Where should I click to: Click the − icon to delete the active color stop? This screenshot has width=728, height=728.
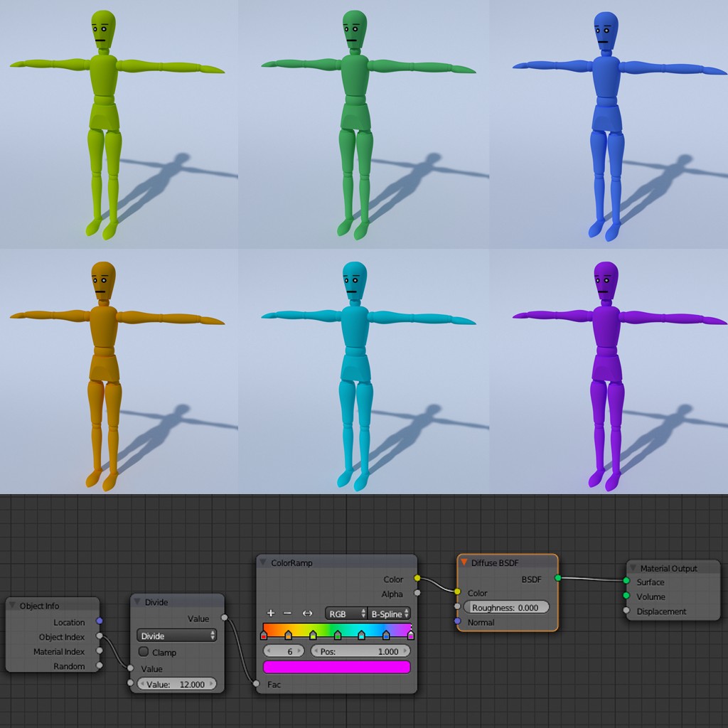[287, 613]
